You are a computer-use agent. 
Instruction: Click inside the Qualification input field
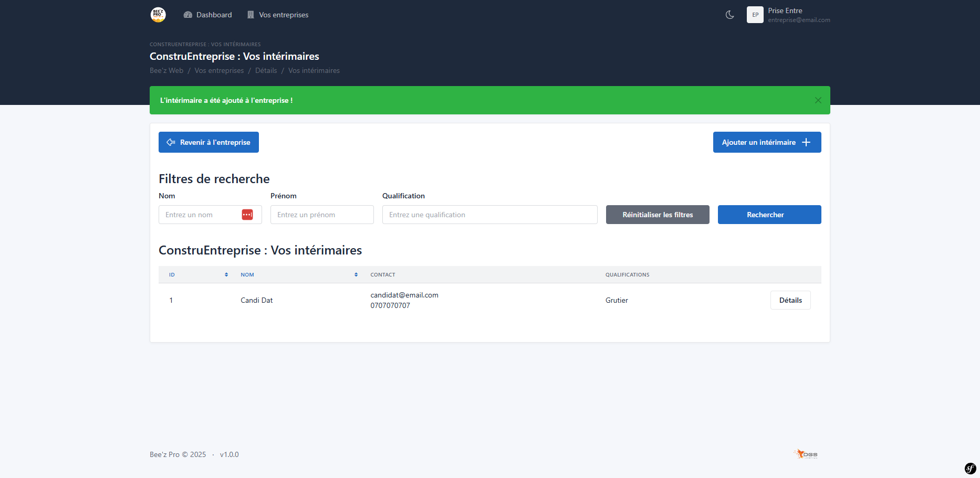pyautogui.click(x=489, y=214)
